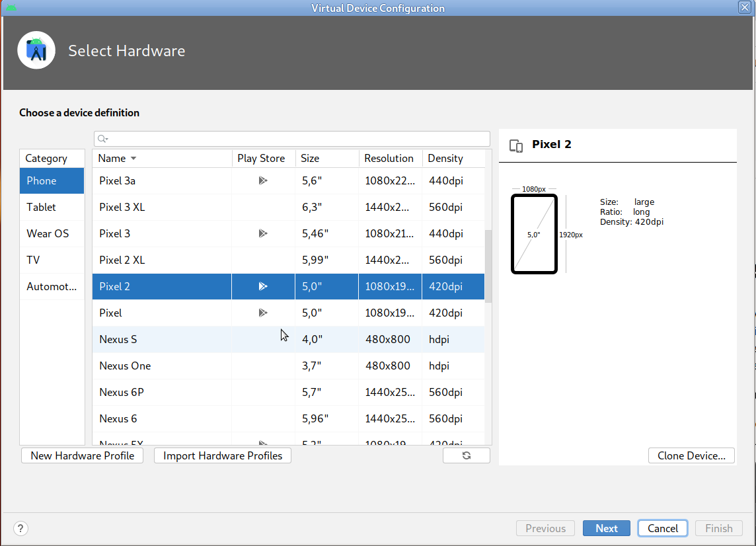Open the search filter dropdown arrow
This screenshot has width=756, height=546.
[107, 140]
